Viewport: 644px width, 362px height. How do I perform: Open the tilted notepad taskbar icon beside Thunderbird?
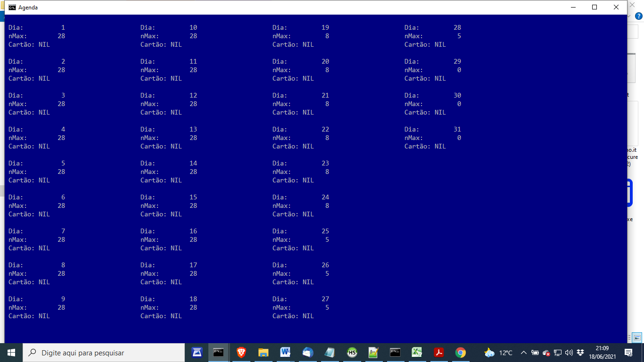coord(330,353)
